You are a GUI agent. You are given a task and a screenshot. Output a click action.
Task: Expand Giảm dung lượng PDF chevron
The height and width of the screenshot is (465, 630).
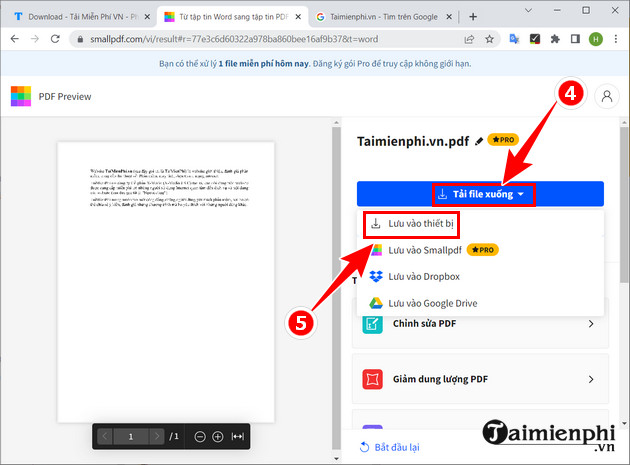point(591,379)
